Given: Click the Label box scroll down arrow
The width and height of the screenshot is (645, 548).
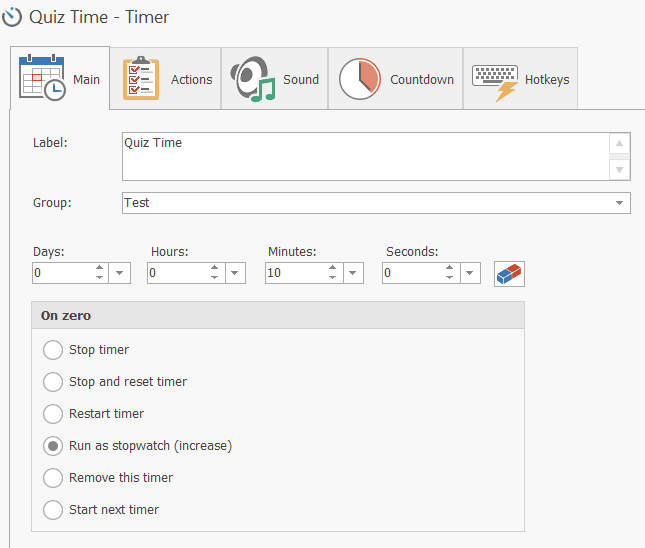Looking at the screenshot, I should click(619, 170).
